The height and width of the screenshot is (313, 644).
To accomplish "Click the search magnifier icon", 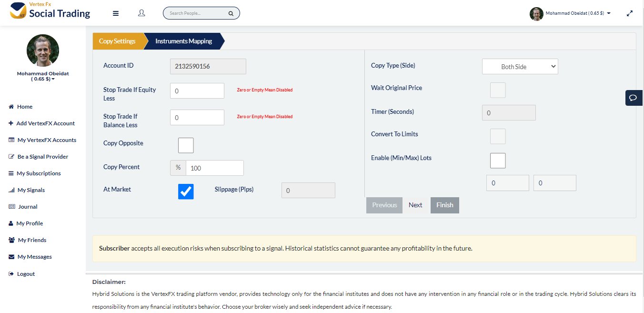I will coord(231,13).
